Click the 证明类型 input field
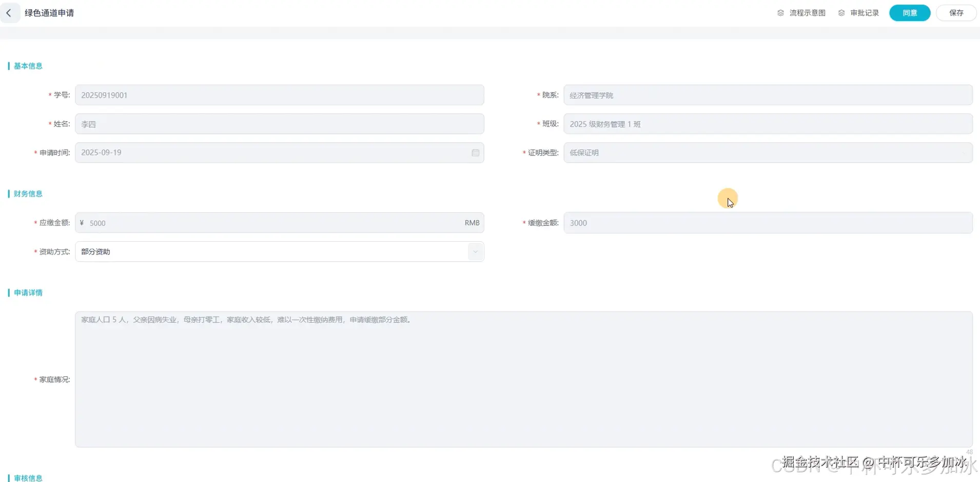Image resolution: width=980 pixels, height=482 pixels. tap(768, 152)
